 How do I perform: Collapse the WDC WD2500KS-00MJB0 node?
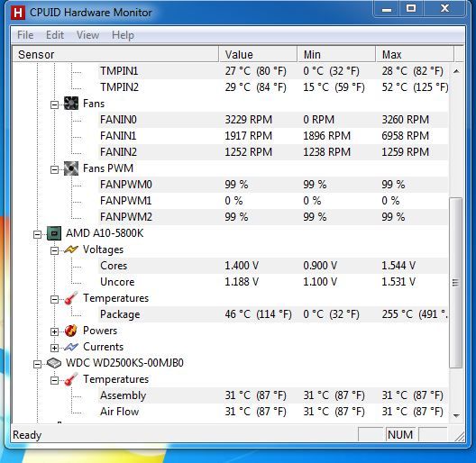[x=37, y=364]
